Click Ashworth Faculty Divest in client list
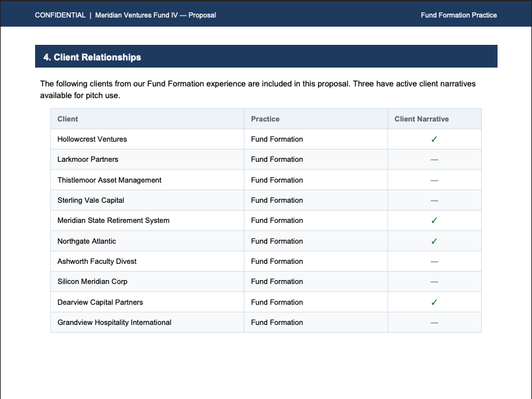The height and width of the screenshot is (399, 532). tap(97, 261)
